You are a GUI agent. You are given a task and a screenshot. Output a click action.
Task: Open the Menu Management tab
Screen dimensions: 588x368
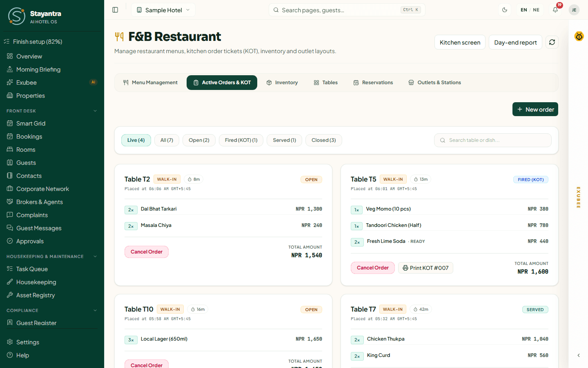[150, 83]
